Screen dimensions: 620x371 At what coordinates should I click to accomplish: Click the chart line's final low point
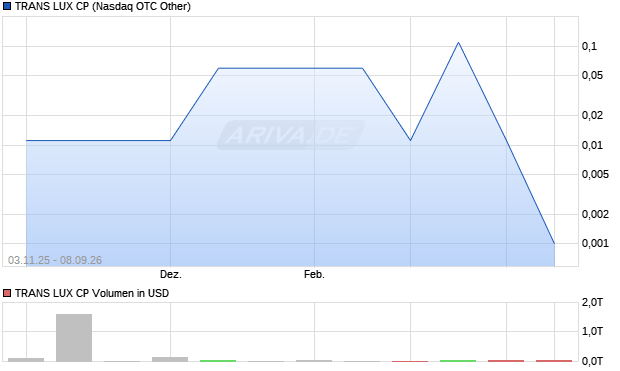click(554, 243)
